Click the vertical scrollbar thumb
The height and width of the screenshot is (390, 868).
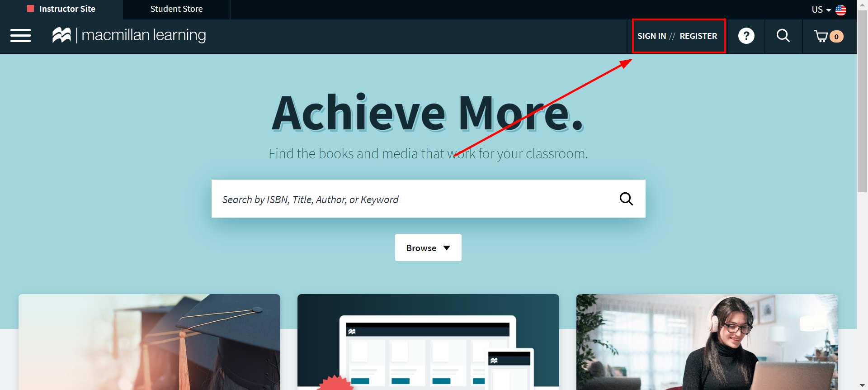863,102
